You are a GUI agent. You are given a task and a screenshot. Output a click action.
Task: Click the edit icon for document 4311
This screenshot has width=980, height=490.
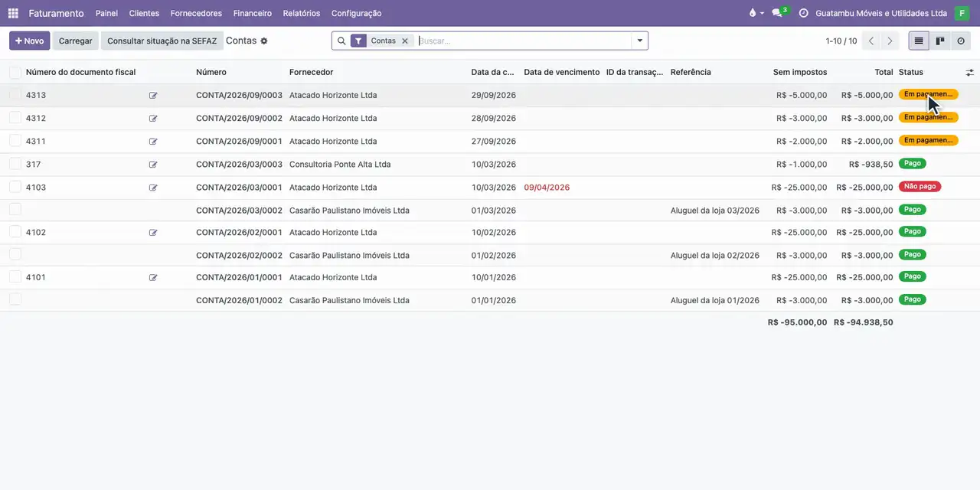click(153, 142)
